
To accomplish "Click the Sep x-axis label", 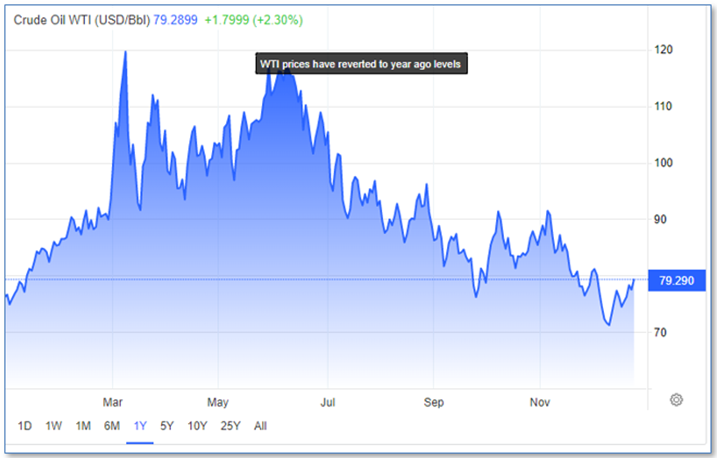I will (x=433, y=402).
